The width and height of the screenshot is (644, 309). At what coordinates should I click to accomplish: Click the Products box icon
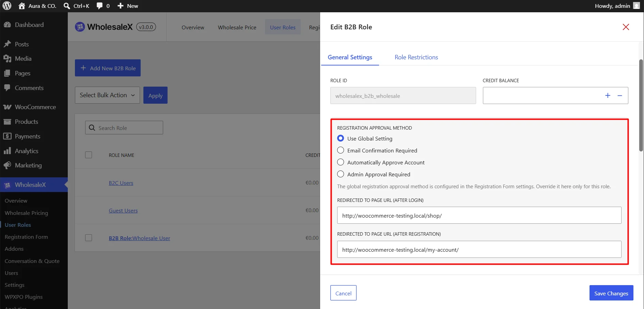[7, 122]
